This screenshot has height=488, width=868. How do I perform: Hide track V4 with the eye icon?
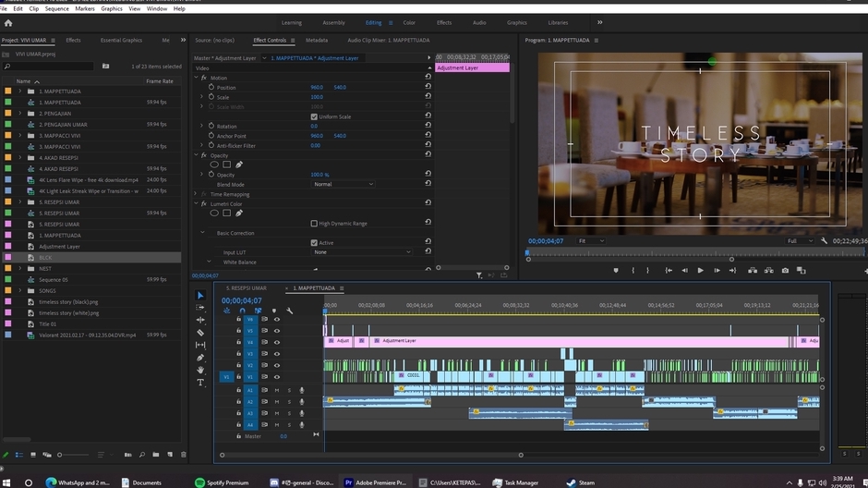(x=276, y=342)
